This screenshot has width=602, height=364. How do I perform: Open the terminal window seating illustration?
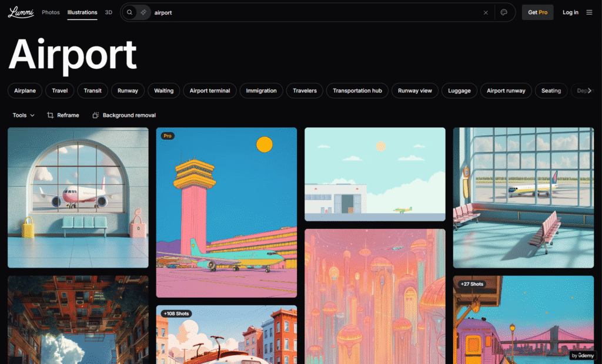click(x=523, y=197)
